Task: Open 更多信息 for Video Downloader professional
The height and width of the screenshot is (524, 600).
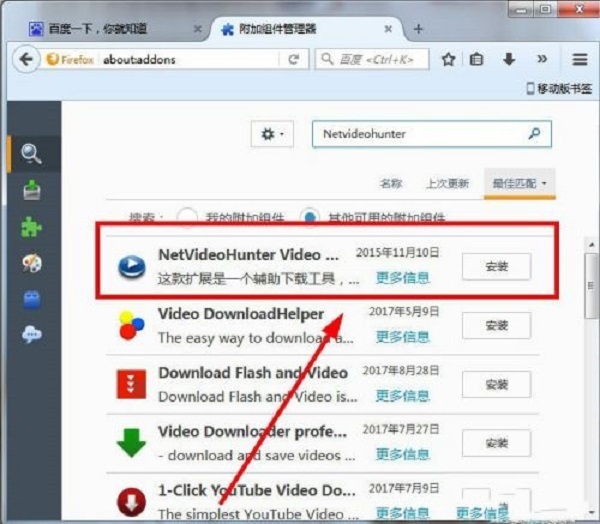Action: click(x=403, y=455)
